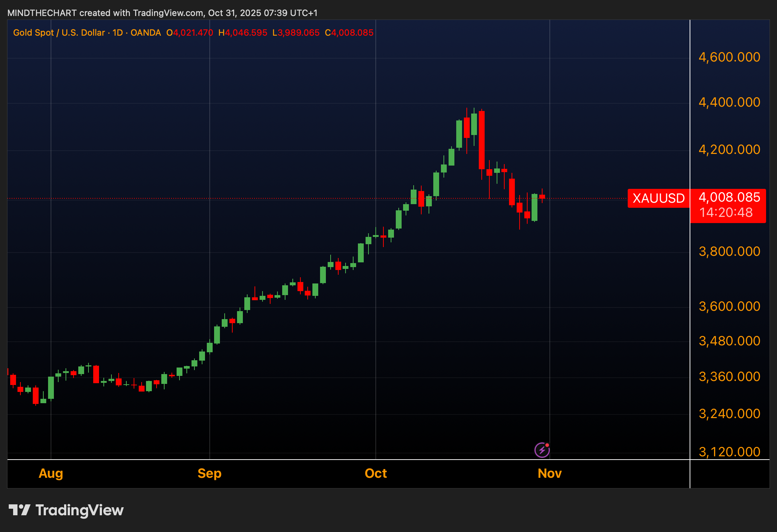Click the 4,200.000 price axis label
The height and width of the screenshot is (532, 777).
coord(729,150)
